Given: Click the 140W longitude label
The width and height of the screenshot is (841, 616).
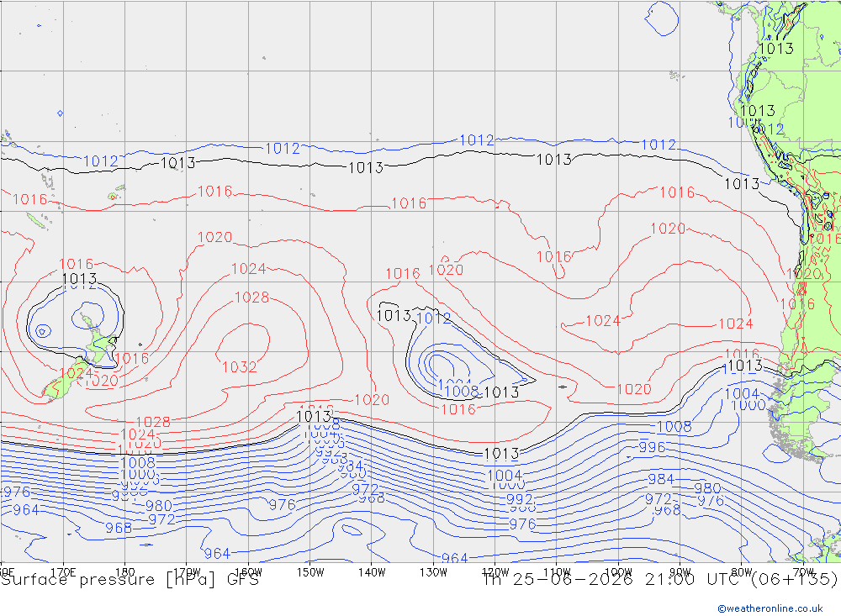Looking at the screenshot, I should point(372,572).
